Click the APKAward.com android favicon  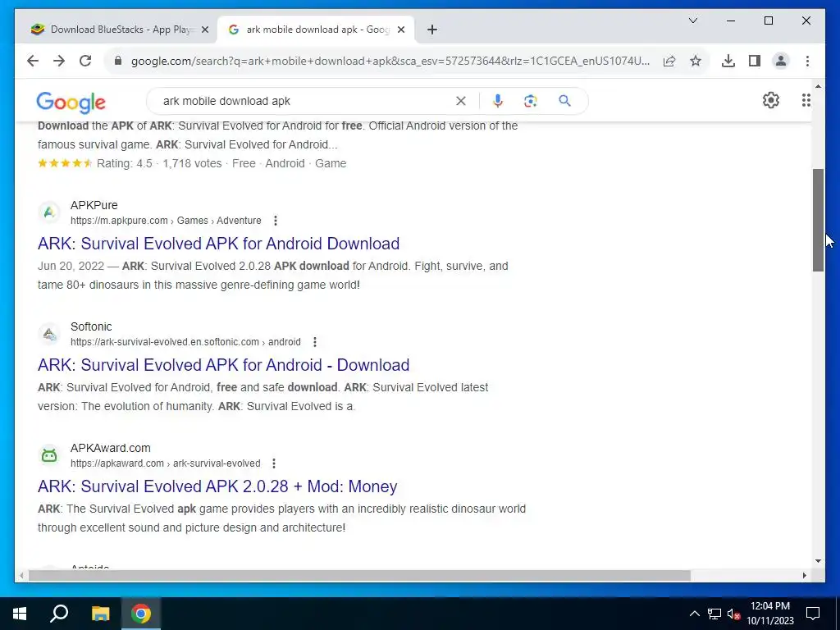(x=49, y=455)
